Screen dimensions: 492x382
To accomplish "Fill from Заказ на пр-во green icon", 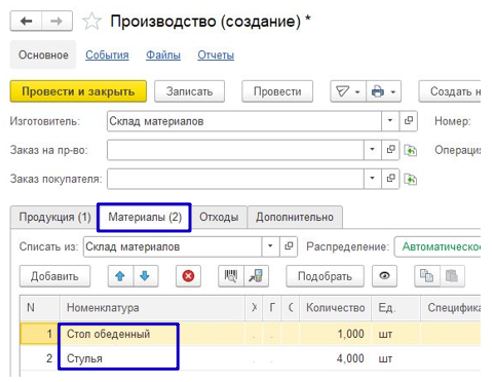I will (x=410, y=151).
